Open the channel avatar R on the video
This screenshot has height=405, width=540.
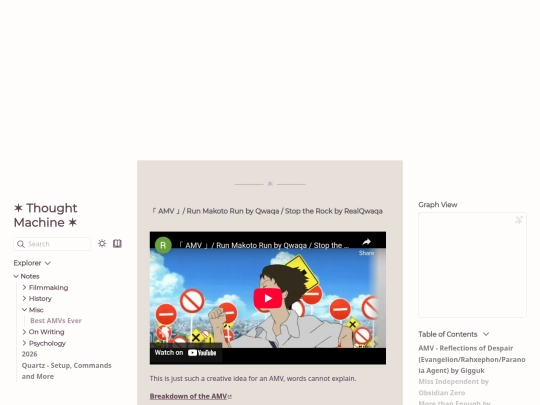click(x=163, y=245)
